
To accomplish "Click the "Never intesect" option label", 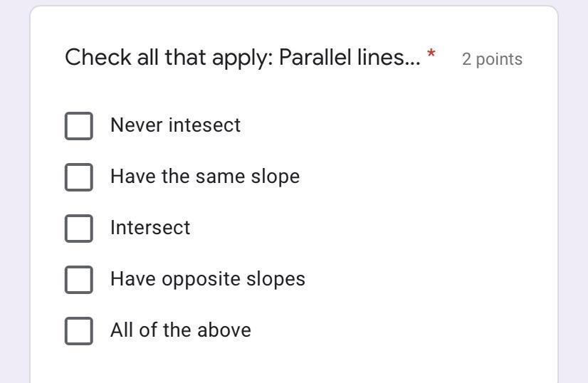I will pos(175,125).
